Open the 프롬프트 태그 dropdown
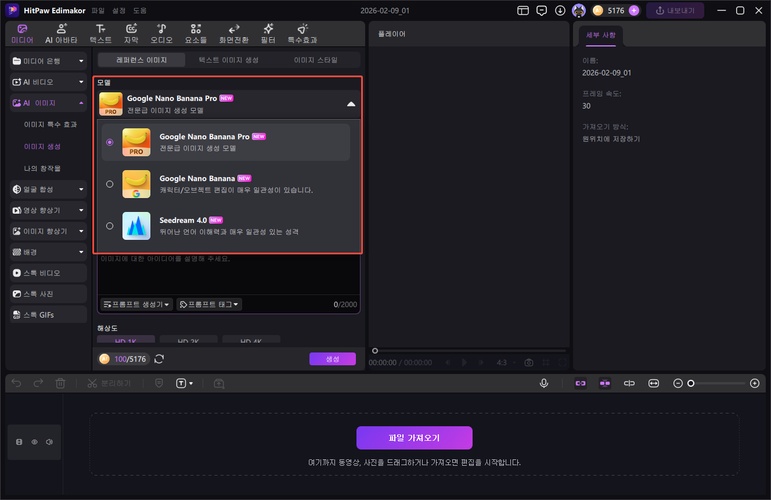The width and height of the screenshot is (771, 500). pyautogui.click(x=209, y=304)
